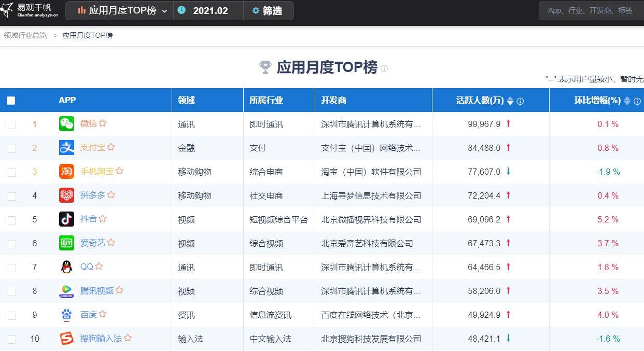Open the 手机淘宝 app name link
Image resolution: width=644 pixels, height=351 pixels.
tap(96, 171)
